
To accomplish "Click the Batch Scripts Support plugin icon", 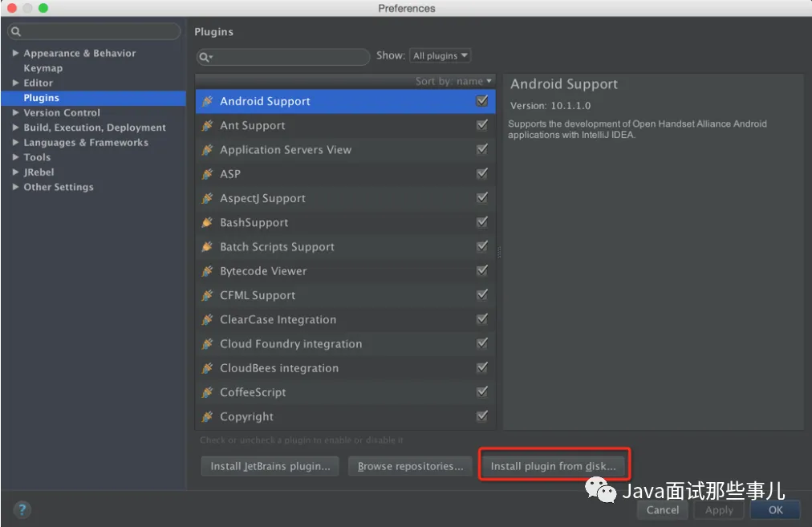I will pyautogui.click(x=207, y=247).
